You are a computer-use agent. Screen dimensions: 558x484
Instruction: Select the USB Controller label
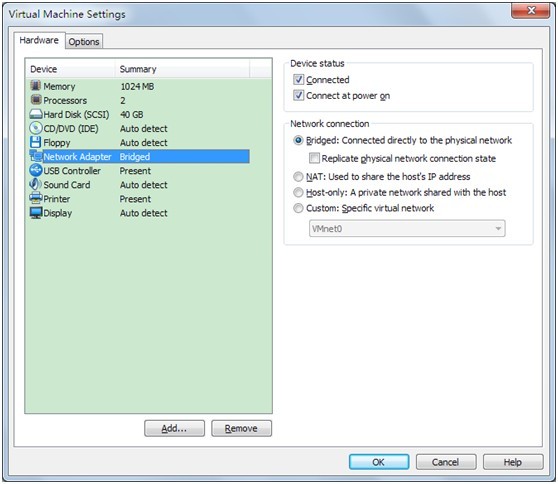coord(72,171)
